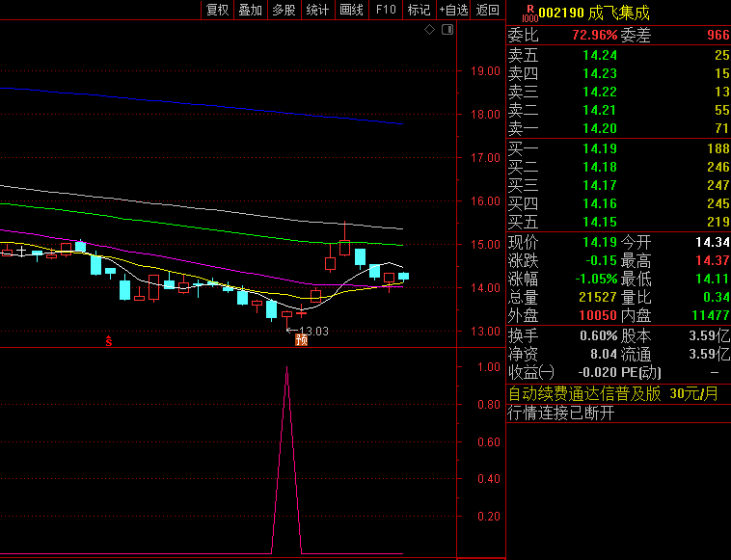Click 现价 value 14.19
Image resolution: width=731 pixels, height=560 pixels.
(x=600, y=242)
